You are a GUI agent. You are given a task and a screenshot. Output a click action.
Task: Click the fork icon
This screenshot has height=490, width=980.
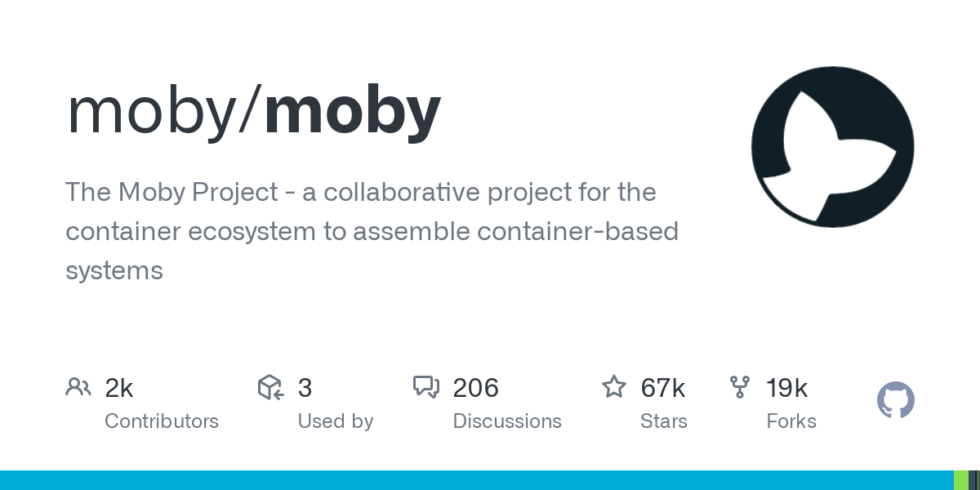tap(740, 387)
